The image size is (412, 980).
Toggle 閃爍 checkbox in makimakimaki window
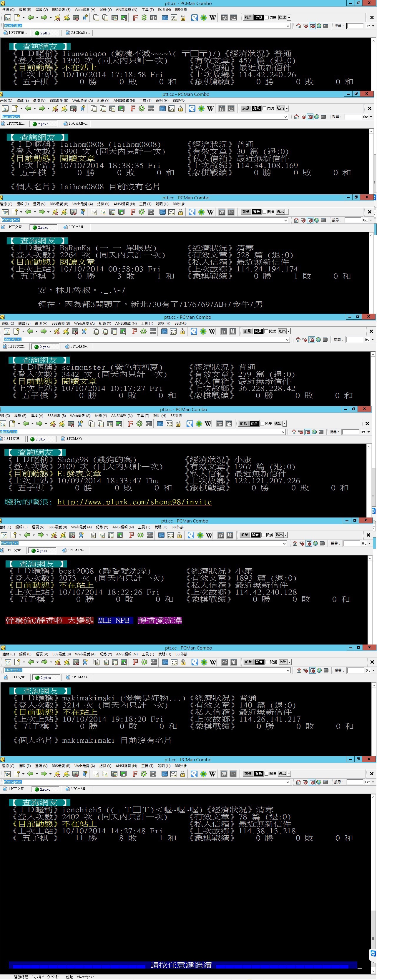pyautogui.click(x=267, y=662)
